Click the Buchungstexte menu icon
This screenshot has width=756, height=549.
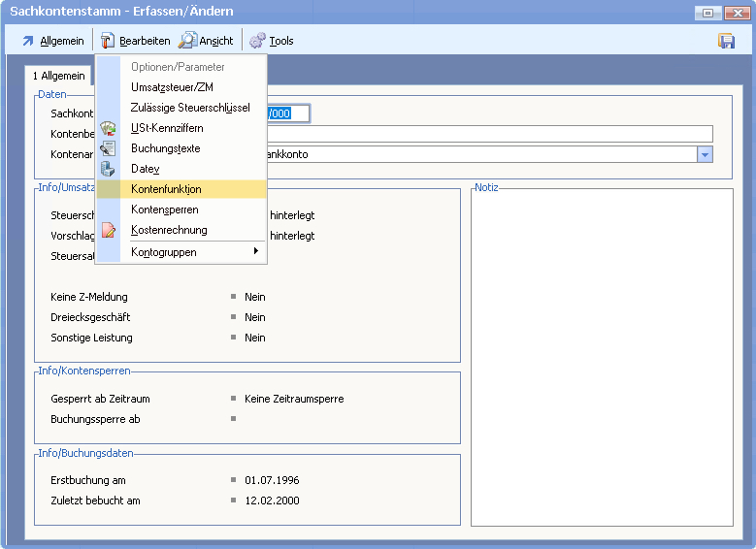coord(109,148)
